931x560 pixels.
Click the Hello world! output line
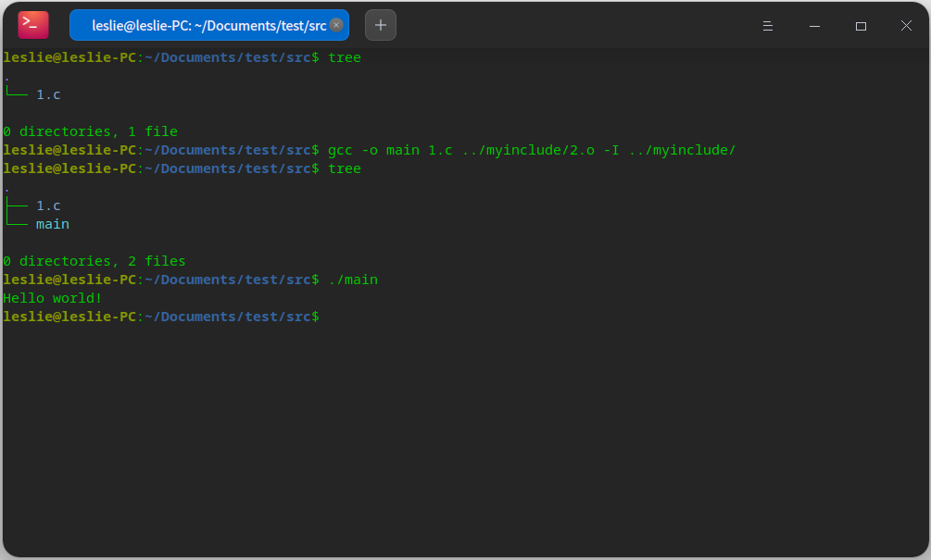coord(53,298)
